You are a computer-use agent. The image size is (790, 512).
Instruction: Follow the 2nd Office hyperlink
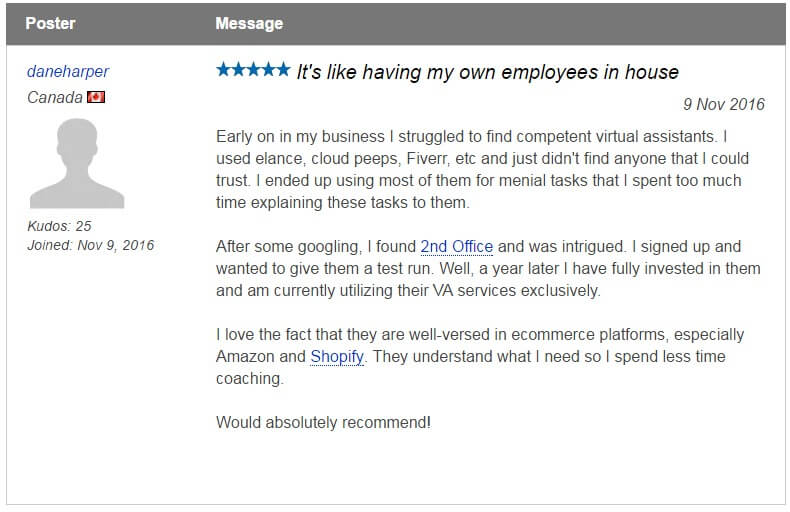pos(456,246)
